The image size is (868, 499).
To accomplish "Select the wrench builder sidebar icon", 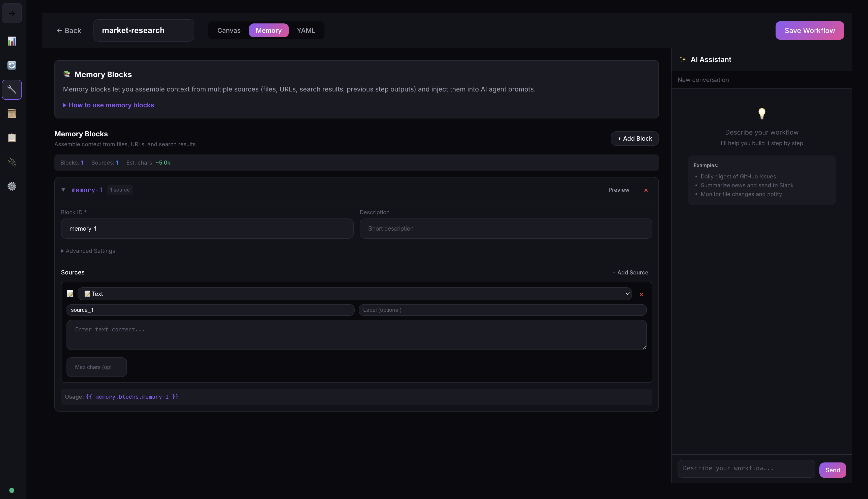I will point(12,90).
